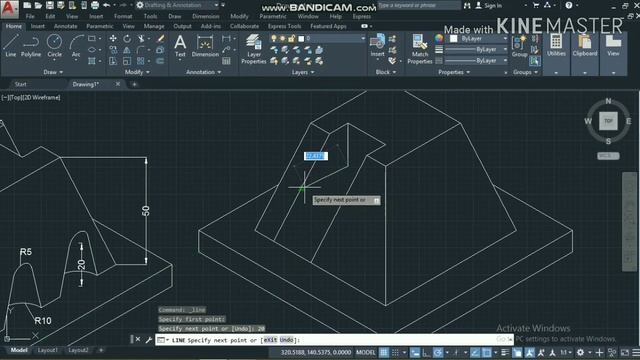
Task: Expand the Draw panel
Action: tap(53, 72)
